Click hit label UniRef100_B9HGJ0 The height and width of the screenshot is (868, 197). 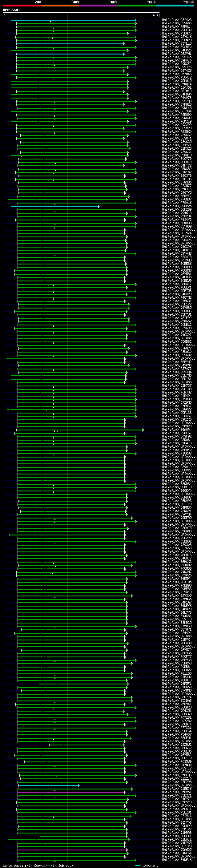pyautogui.click(x=177, y=61)
